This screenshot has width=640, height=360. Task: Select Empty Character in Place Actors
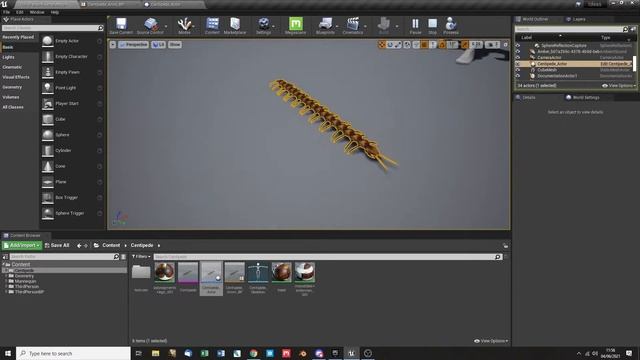click(72, 57)
